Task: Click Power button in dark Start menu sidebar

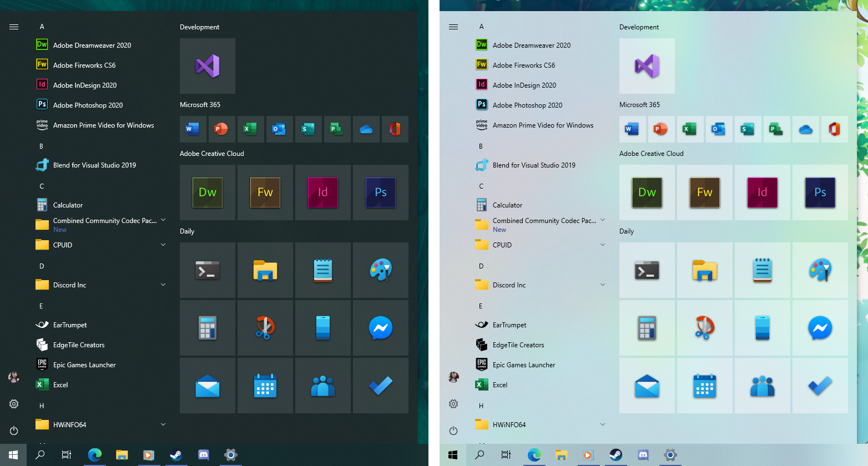Action: (14, 430)
